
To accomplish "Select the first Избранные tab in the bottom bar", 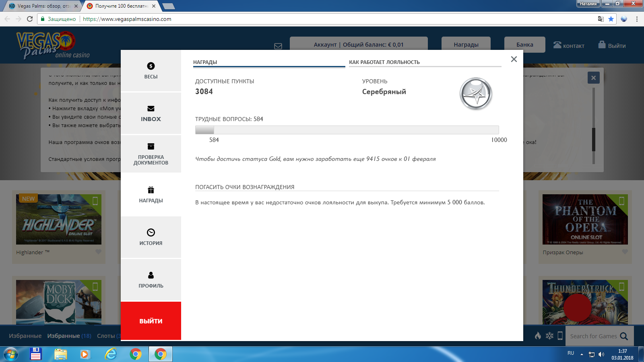I will [25, 336].
